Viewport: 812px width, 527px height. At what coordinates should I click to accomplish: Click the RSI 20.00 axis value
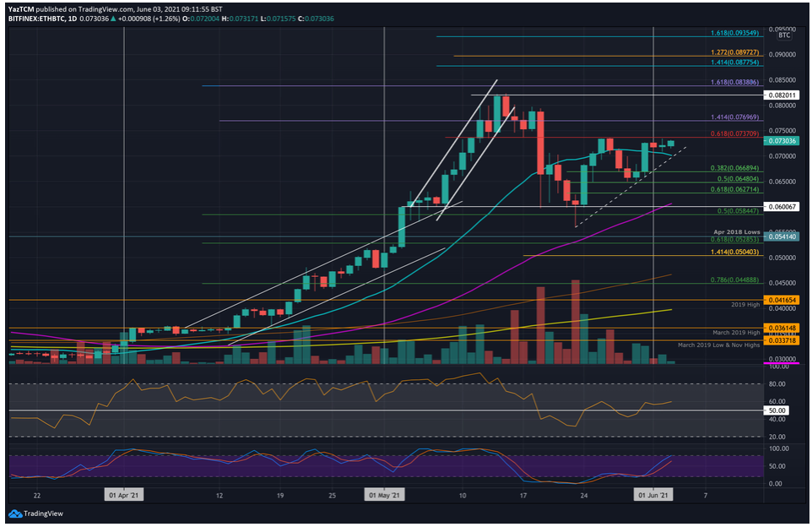tap(778, 437)
